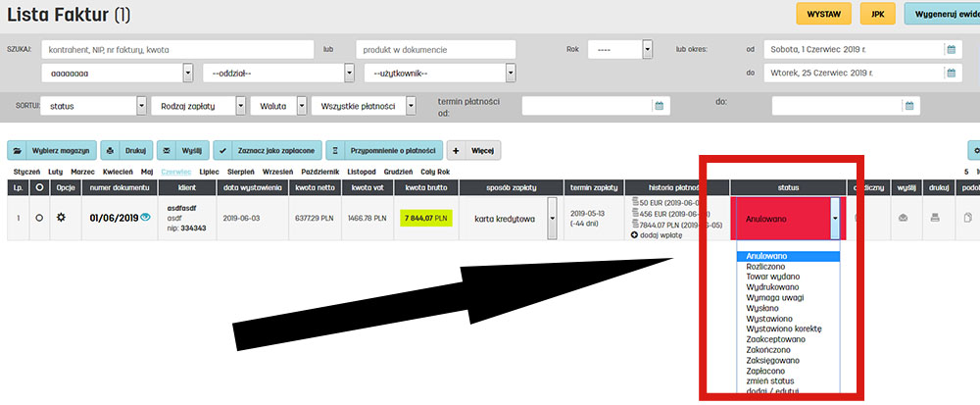Viewport: 980px width, 405px height.
Task: Click the plus icon beside dodaj wpłatę
Action: point(634,235)
